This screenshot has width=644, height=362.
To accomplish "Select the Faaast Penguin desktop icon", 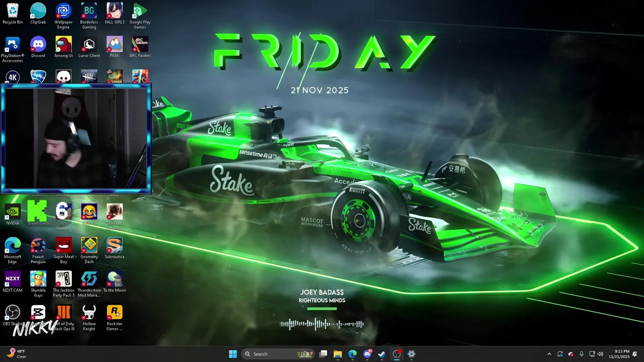I will 38,251.
